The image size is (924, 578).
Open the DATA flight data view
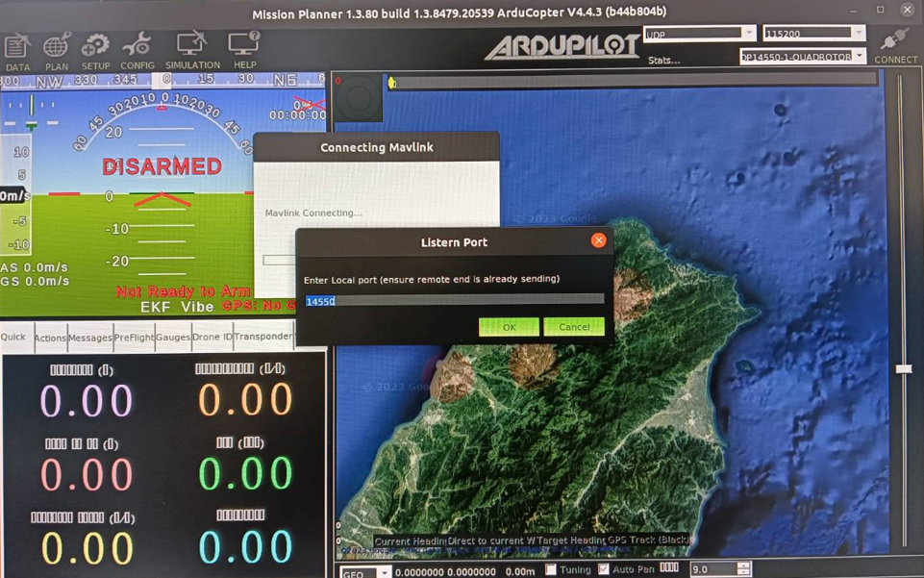point(17,52)
